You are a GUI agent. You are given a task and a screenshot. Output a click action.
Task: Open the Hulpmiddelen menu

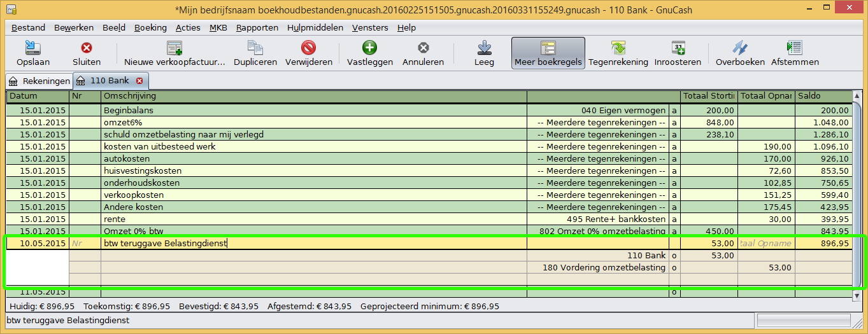tap(315, 27)
